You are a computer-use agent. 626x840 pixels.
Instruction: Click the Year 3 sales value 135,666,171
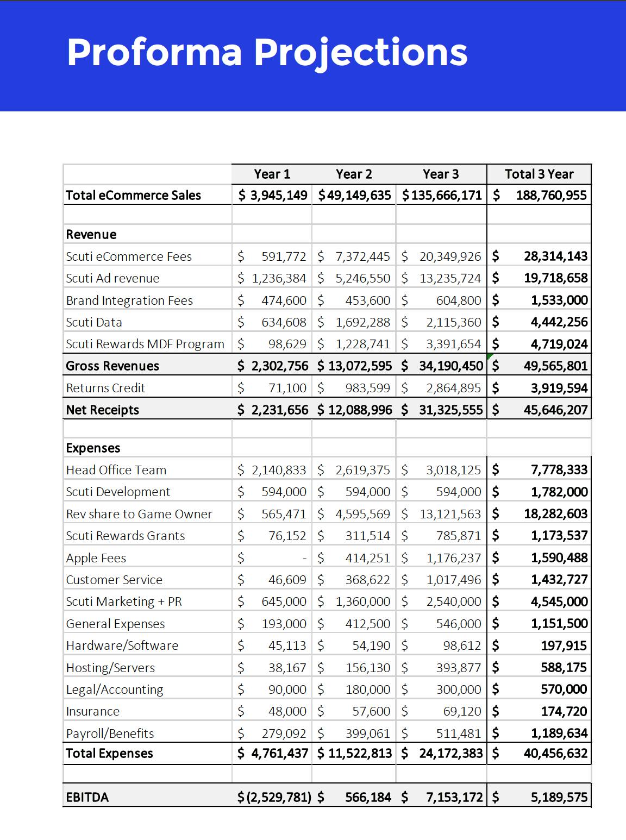(447, 195)
